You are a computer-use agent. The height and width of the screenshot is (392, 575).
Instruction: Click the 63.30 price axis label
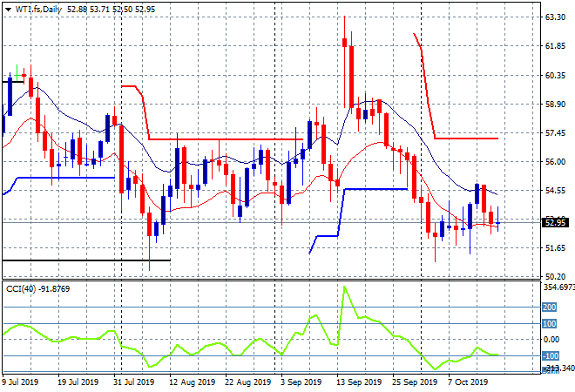coord(555,17)
